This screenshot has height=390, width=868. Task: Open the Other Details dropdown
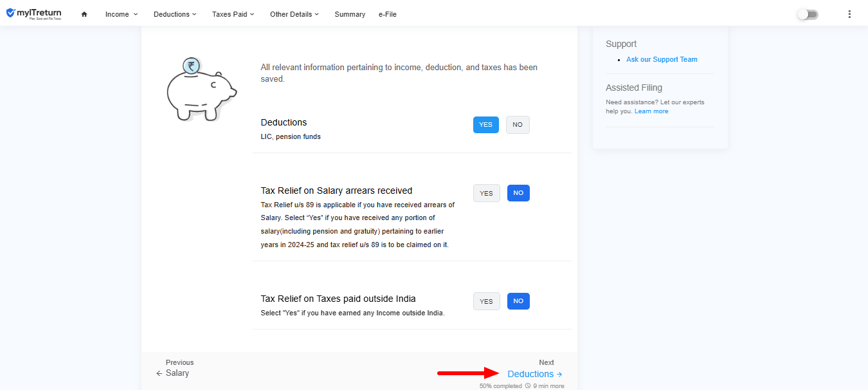(x=294, y=14)
